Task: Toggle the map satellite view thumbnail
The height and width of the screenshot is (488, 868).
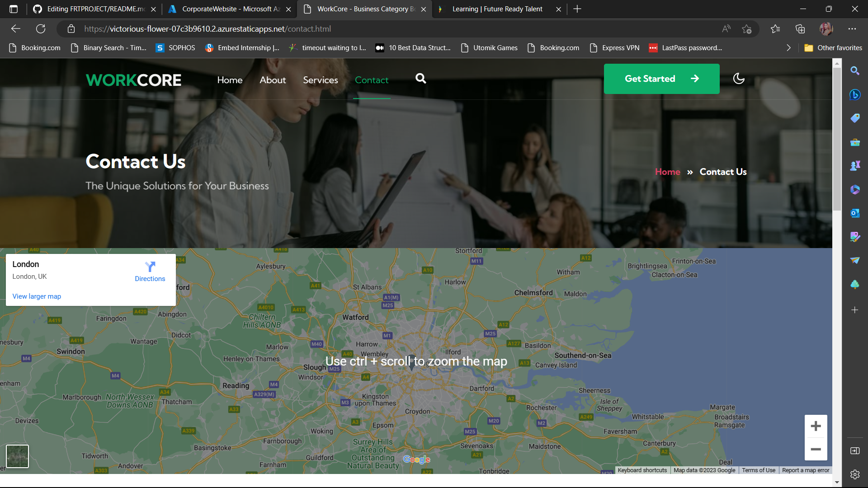Action: pyautogui.click(x=17, y=456)
